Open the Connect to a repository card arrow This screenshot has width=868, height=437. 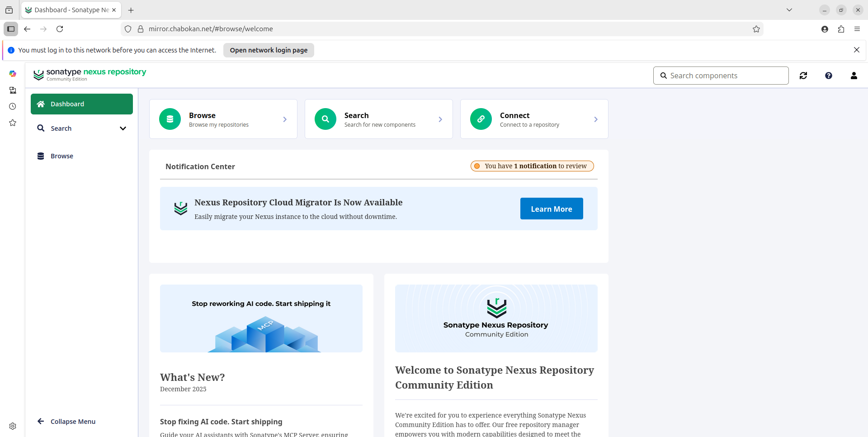tap(596, 119)
